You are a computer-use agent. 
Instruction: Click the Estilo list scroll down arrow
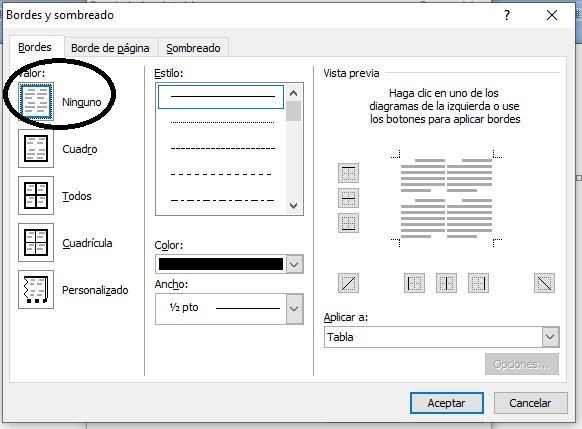(294, 206)
